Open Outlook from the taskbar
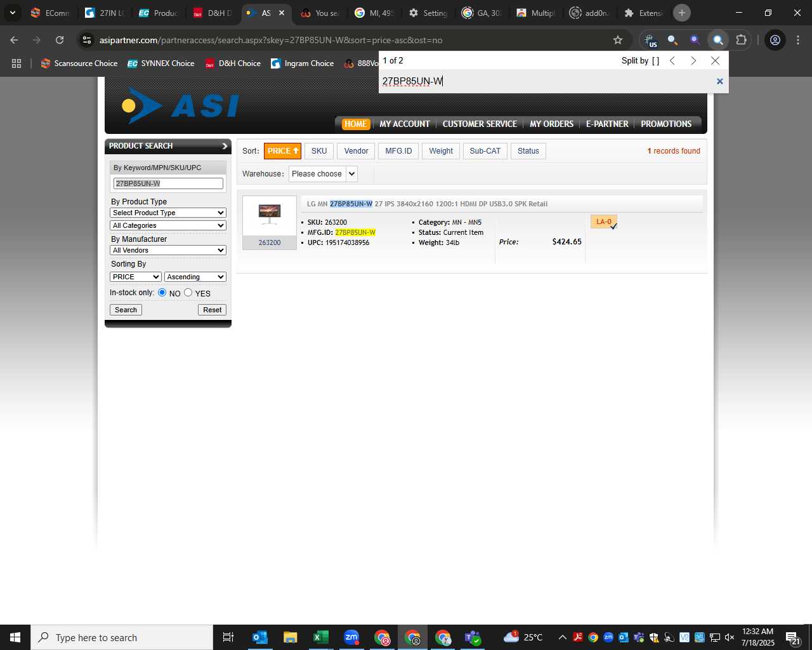The height and width of the screenshot is (650, 812). click(x=259, y=637)
